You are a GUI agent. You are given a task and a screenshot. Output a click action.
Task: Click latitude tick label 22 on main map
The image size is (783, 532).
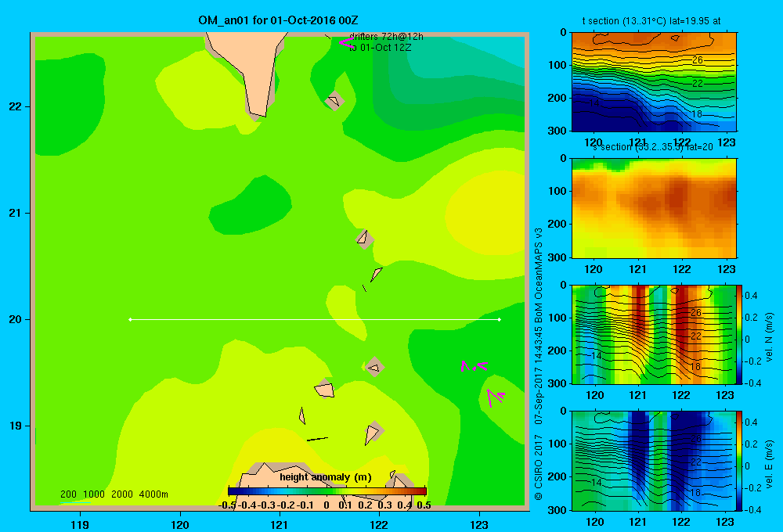pos(15,106)
